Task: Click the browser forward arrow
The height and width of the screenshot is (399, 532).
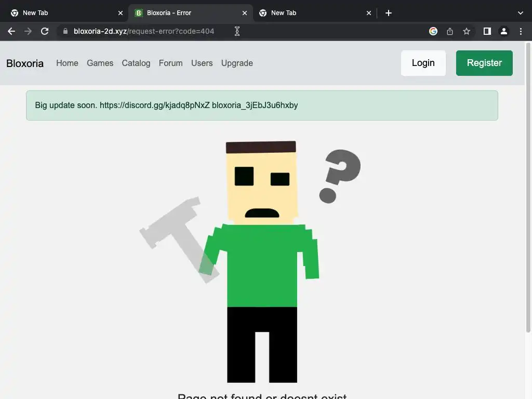Action: pos(28,31)
